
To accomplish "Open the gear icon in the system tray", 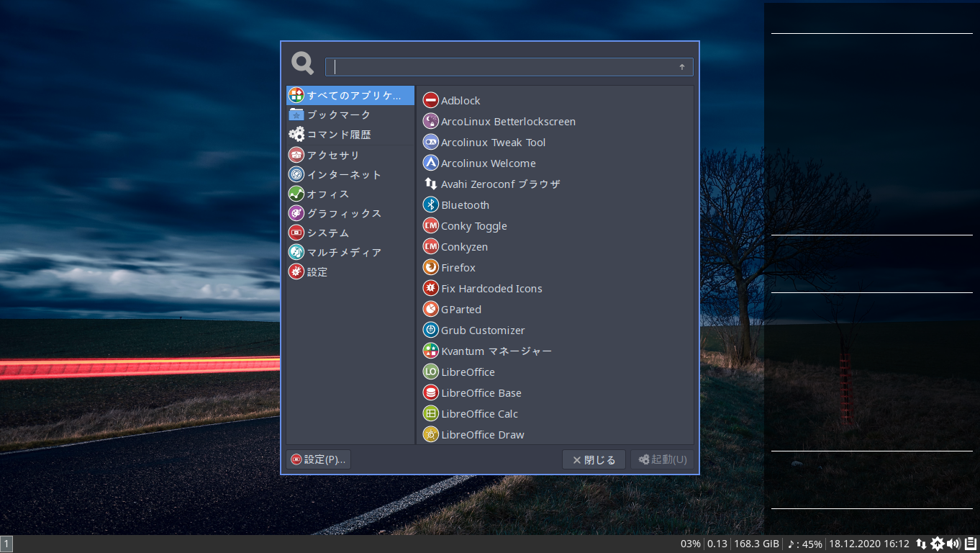I will pos(938,544).
